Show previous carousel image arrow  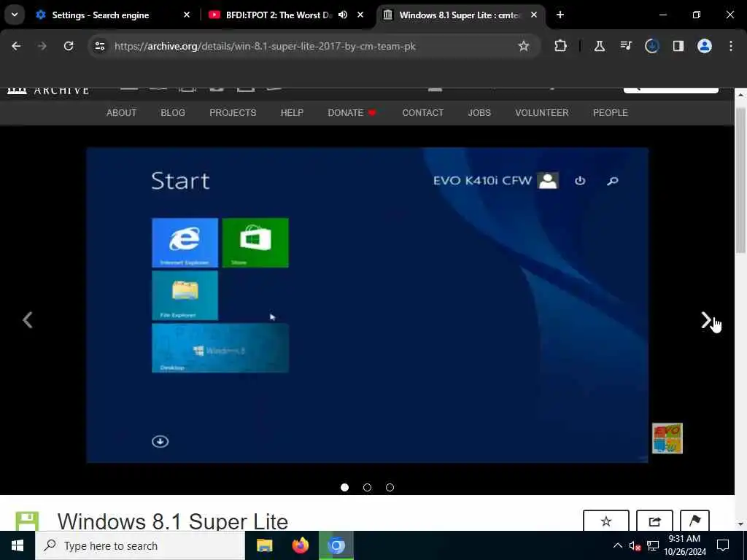28,320
